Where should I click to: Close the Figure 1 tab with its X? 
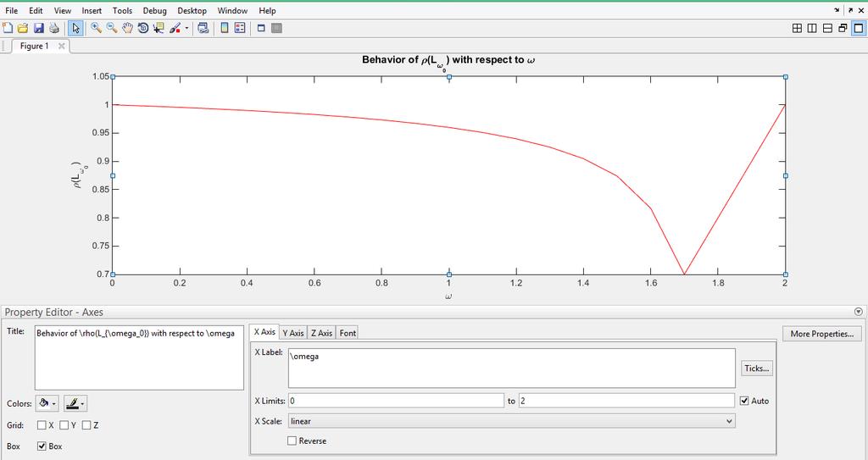[x=61, y=46]
